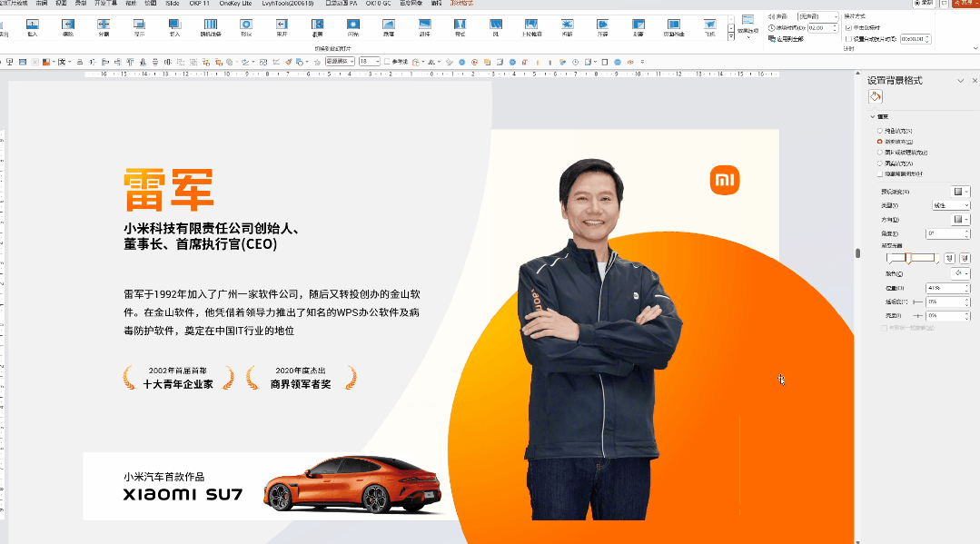980x544 pixels.
Task: Open the paint bucket Fill tab icon
Action: [875, 96]
